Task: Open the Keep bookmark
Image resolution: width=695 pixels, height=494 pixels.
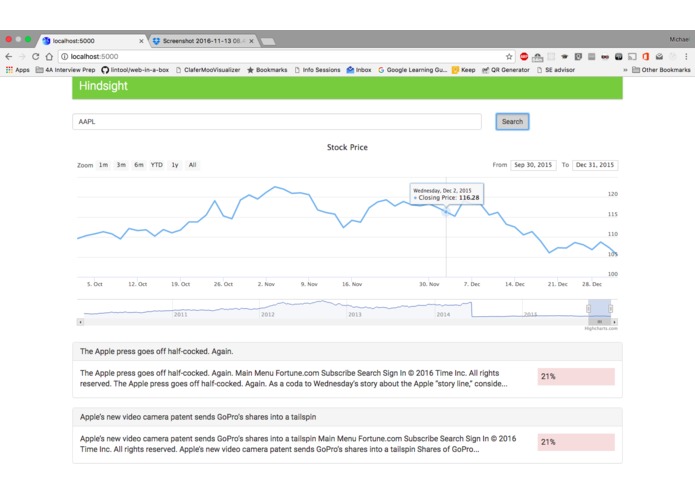Action: click(x=464, y=70)
